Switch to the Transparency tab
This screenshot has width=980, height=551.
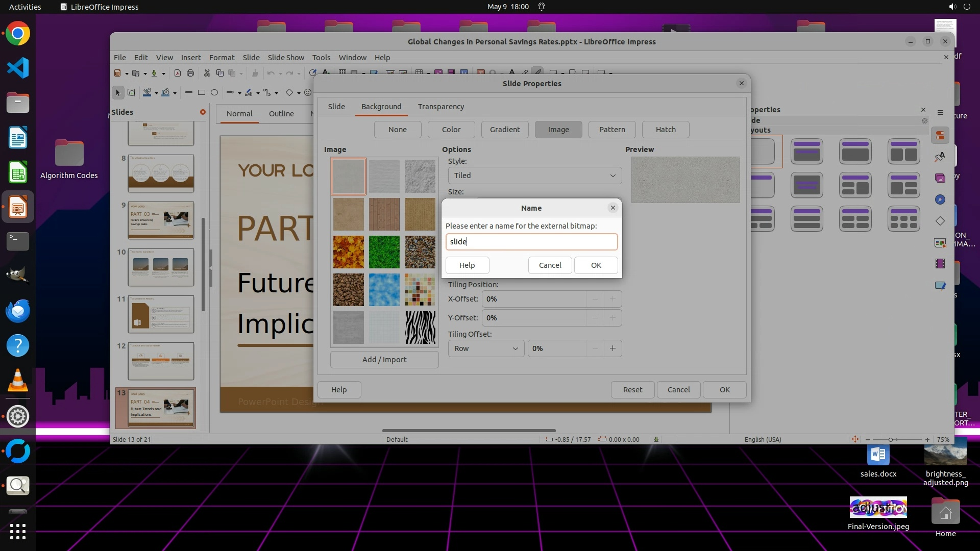tap(441, 107)
